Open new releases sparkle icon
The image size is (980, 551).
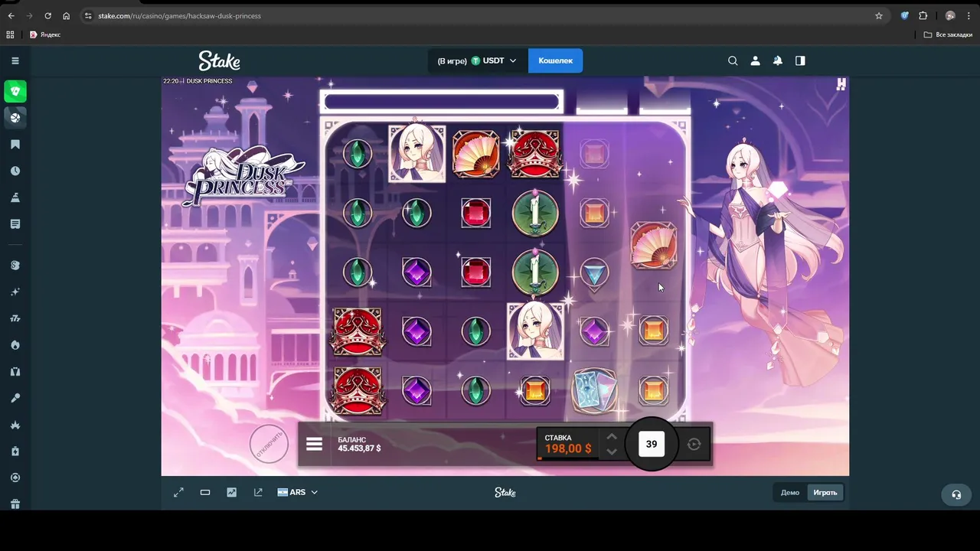point(15,292)
